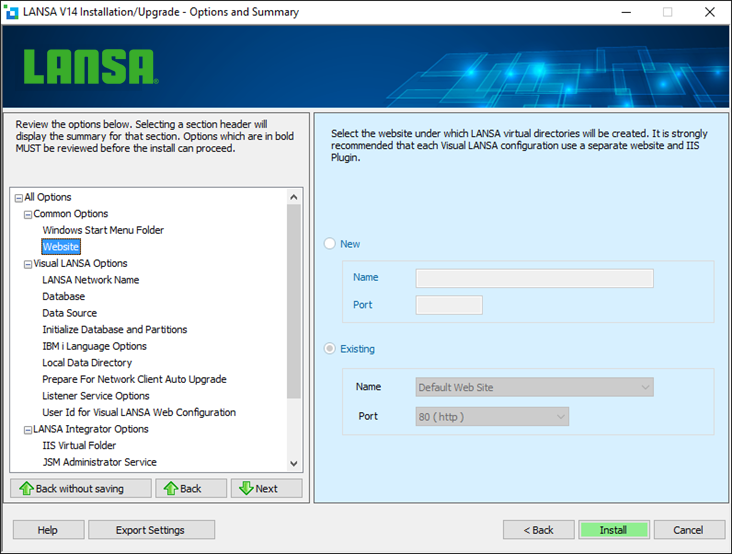Click the options tree scroll up arrow
Image resolution: width=732 pixels, height=554 pixels.
pos(294,197)
